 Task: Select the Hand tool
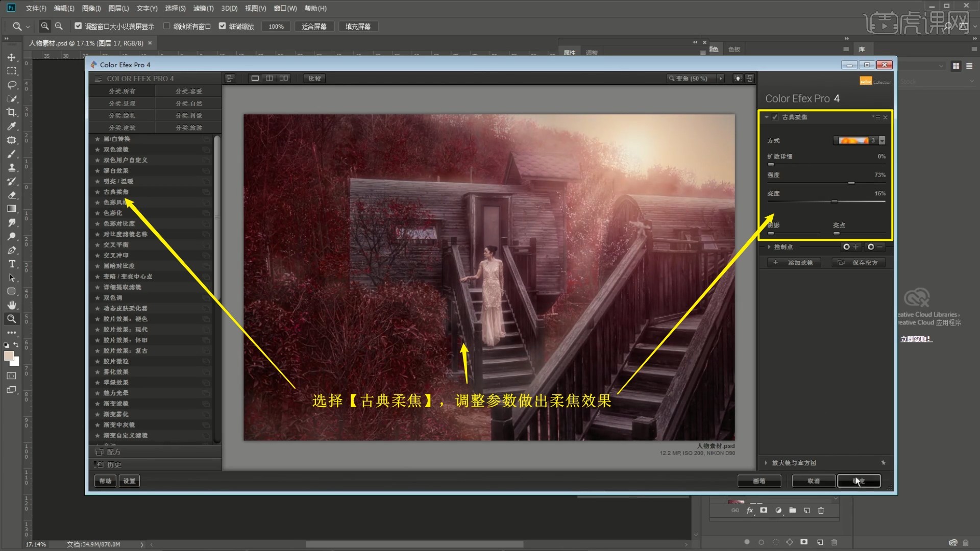point(11,305)
